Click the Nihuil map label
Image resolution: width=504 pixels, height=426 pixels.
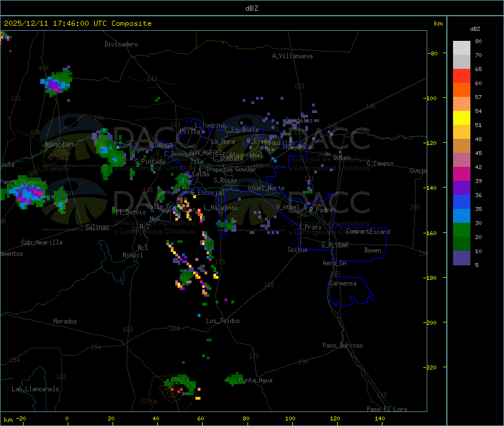pos(133,255)
